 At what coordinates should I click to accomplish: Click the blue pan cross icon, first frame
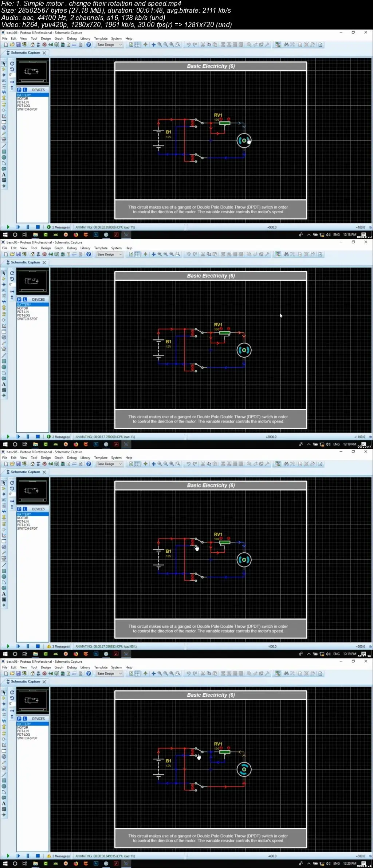[153, 45]
